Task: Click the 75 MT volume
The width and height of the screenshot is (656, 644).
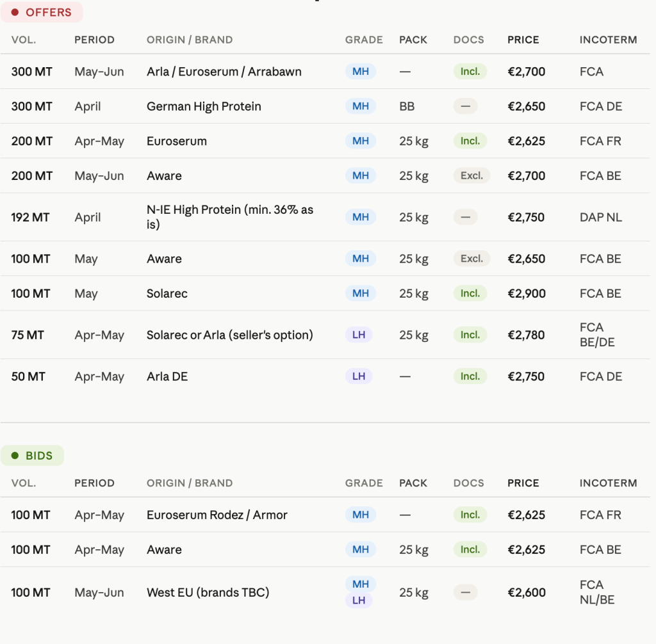Action: pos(28,335)
